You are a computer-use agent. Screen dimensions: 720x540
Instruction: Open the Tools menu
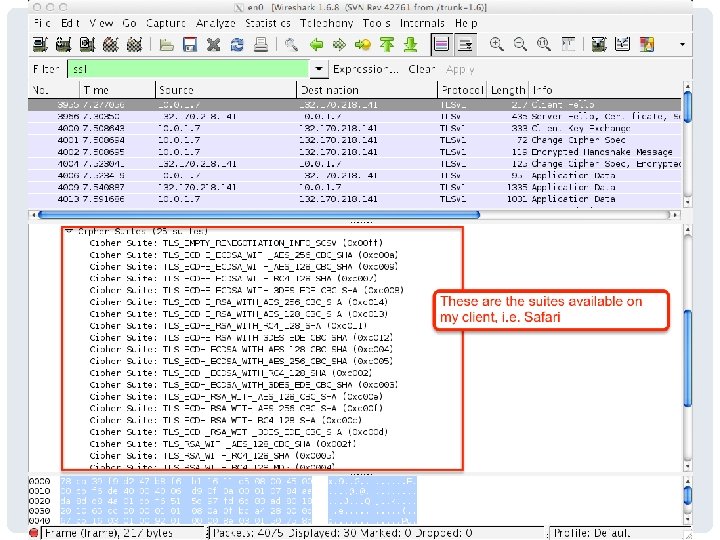point(377,23)
